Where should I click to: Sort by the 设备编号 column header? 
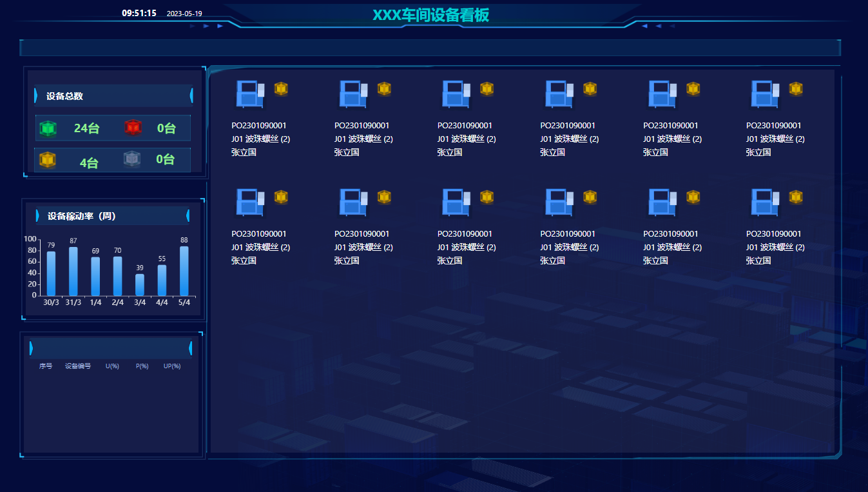78,366
